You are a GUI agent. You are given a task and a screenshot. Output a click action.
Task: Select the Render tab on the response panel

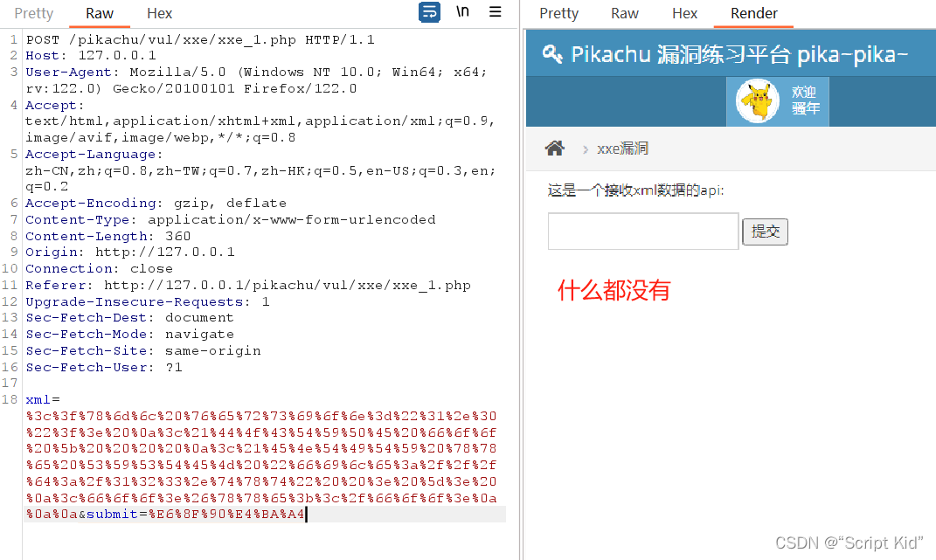tap(752, 13)
